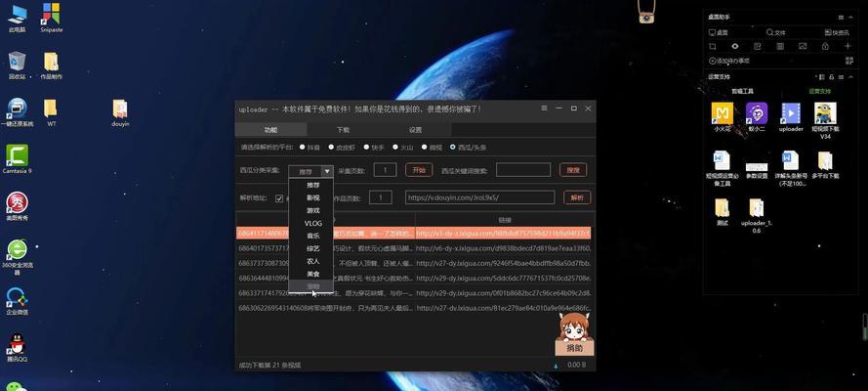Select the 抖音 platform radio button
This screenshot has width=868, height=391.
(x=303, y=148)
